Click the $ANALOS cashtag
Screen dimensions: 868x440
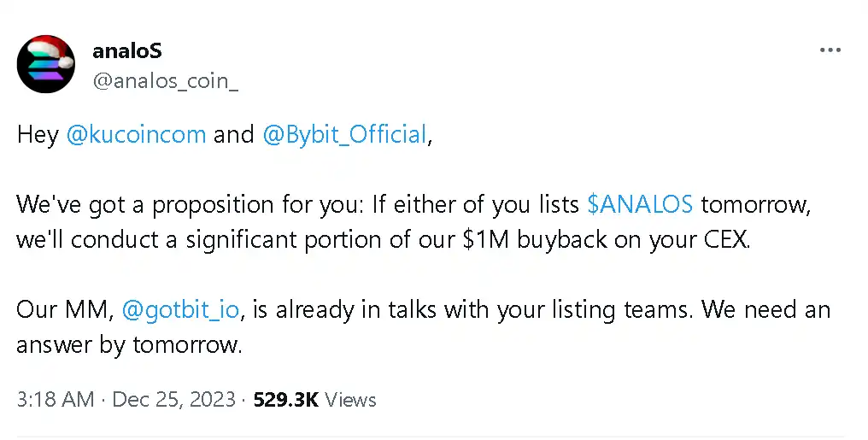click(x=640, y=205)
